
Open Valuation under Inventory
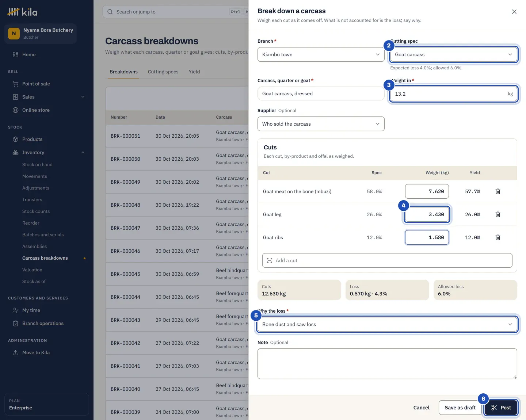point(32,270)
